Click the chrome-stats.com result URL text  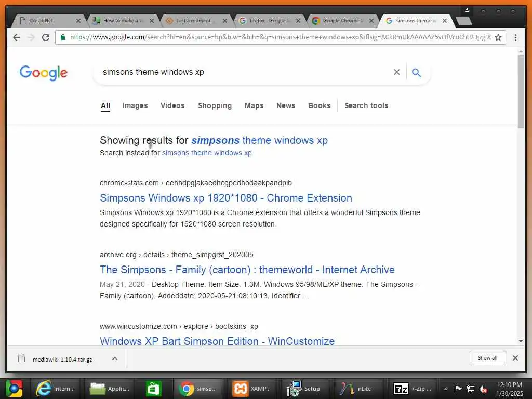click(x=196, y=183)
